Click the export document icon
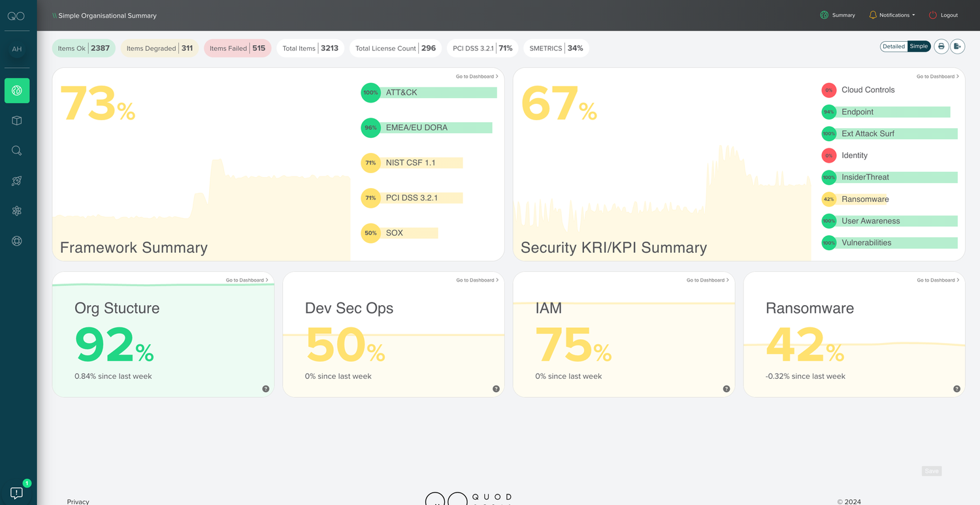Image resolution: width=980 pixels, height=505 pixels. (958, 46)
